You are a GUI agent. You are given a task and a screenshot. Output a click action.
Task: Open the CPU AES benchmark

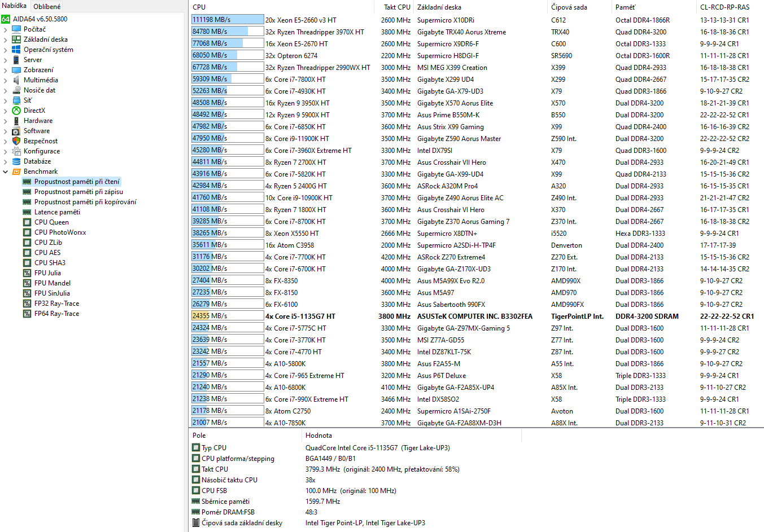[x=47, y=253]
